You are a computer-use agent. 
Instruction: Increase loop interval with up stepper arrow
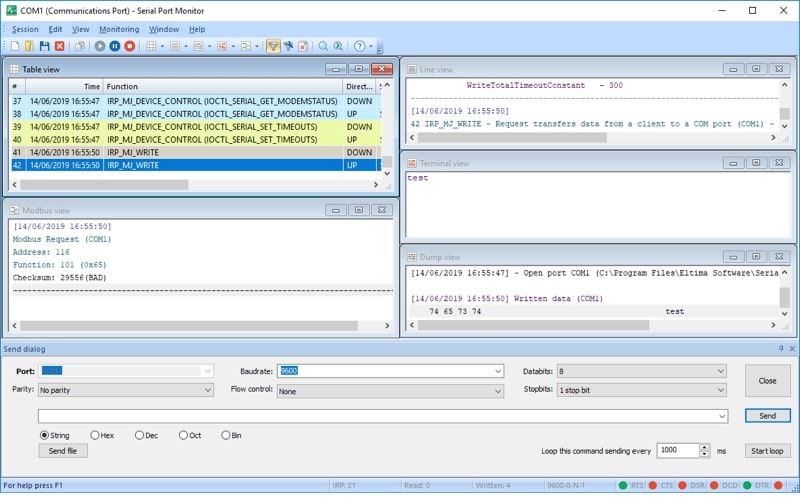pos(705,447)
